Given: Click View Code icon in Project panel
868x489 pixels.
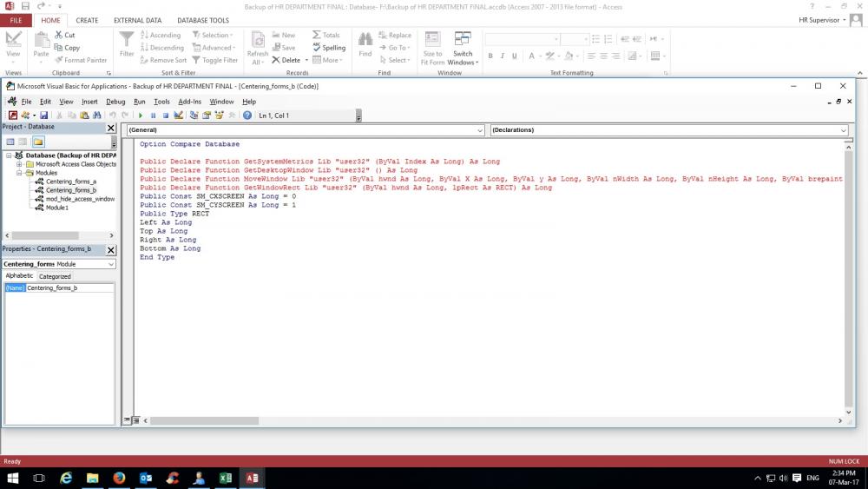Looking at the screenshot, I should (10, 142).
